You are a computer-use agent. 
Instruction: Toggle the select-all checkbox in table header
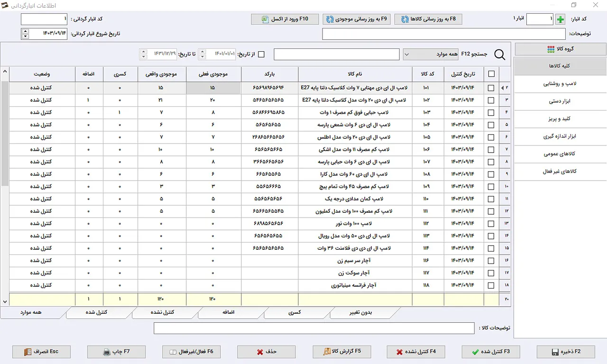click(491, 74)
